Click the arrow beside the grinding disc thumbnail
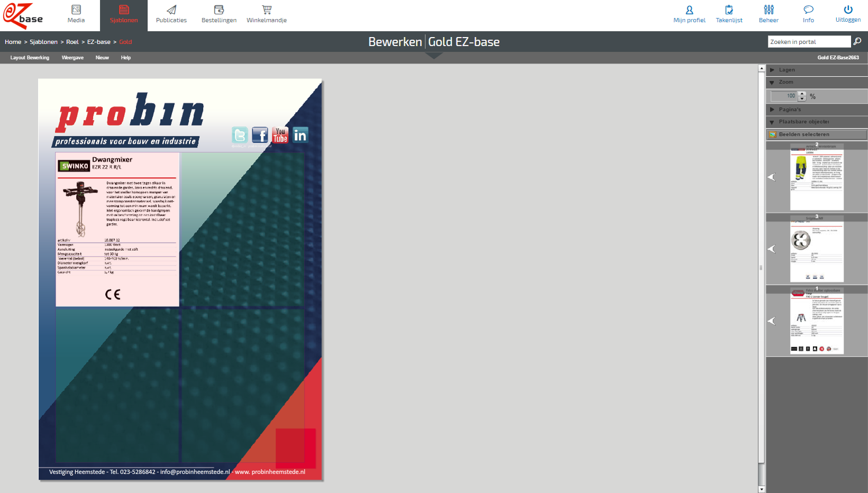The height and width of the screenshot is (493, 868). pyautogui.click(x=772, y=249)
